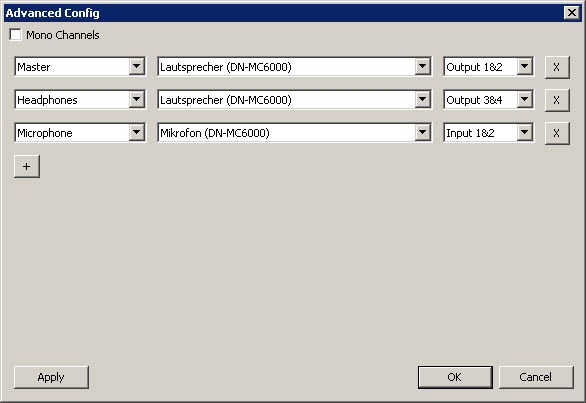
Task: Open the Microphone source dropdown arrow
Action: pyautogui.click(x=137, y=132)
